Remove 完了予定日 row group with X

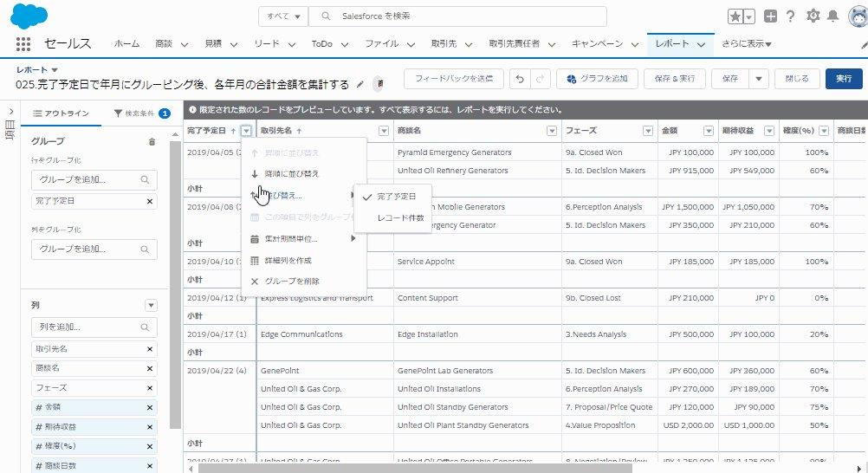click(150, 201)
